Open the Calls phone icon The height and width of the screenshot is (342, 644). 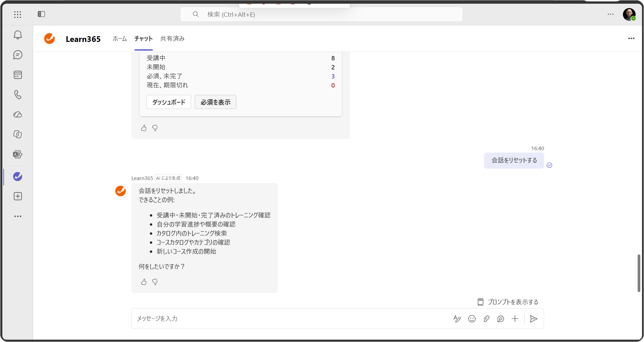coord(18,95)
